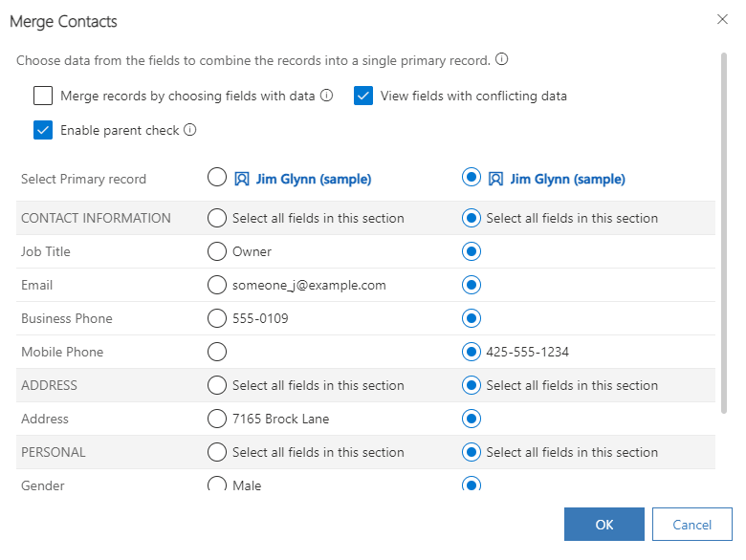746x560 pixels.
Task: Click the CONTACT INFORMATION section label
Action: pos(96,218)
